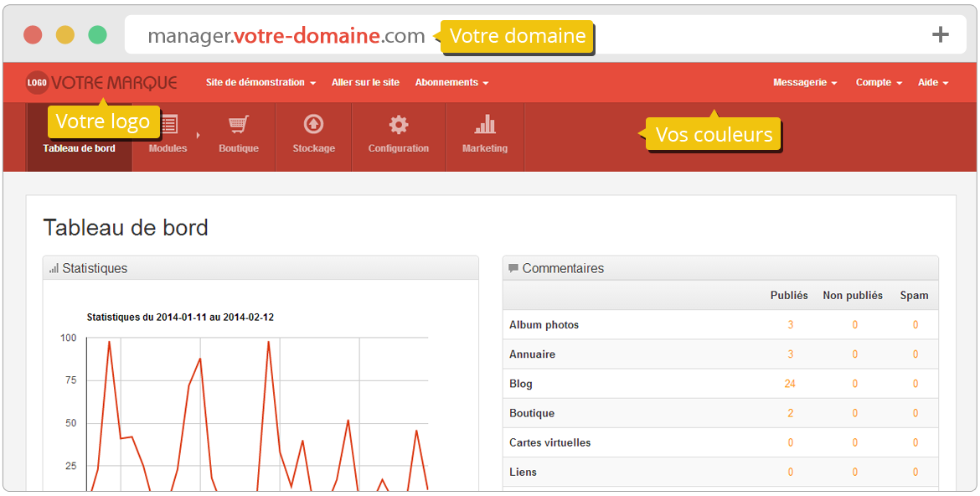The image size is (980, 496).
Task: Open the Modules list icon
Action: pos(168,125)
